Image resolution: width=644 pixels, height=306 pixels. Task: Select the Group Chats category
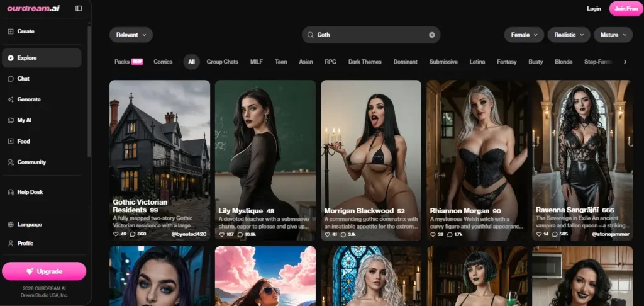[x=222, y=62]
